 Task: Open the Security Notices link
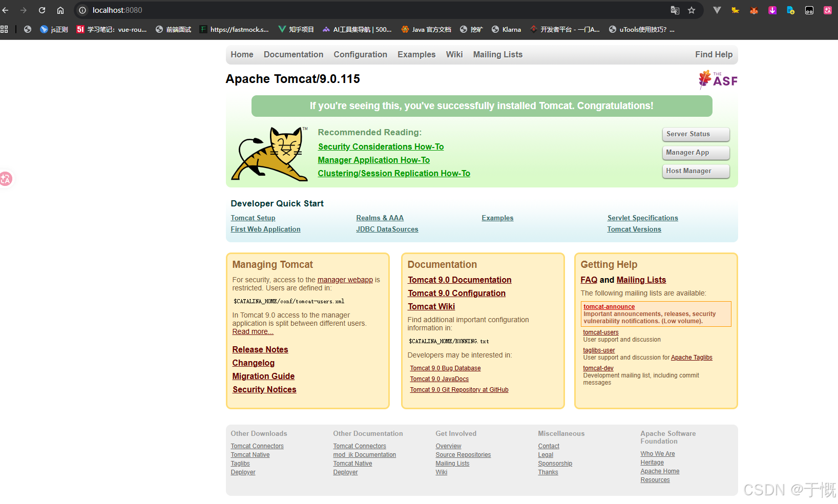pos(264,389)
